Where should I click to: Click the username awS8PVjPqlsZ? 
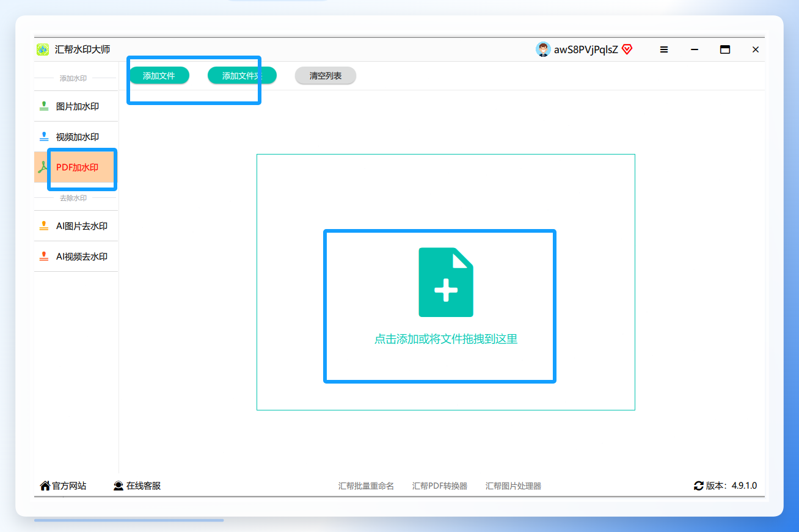click(x=586, y=49)
